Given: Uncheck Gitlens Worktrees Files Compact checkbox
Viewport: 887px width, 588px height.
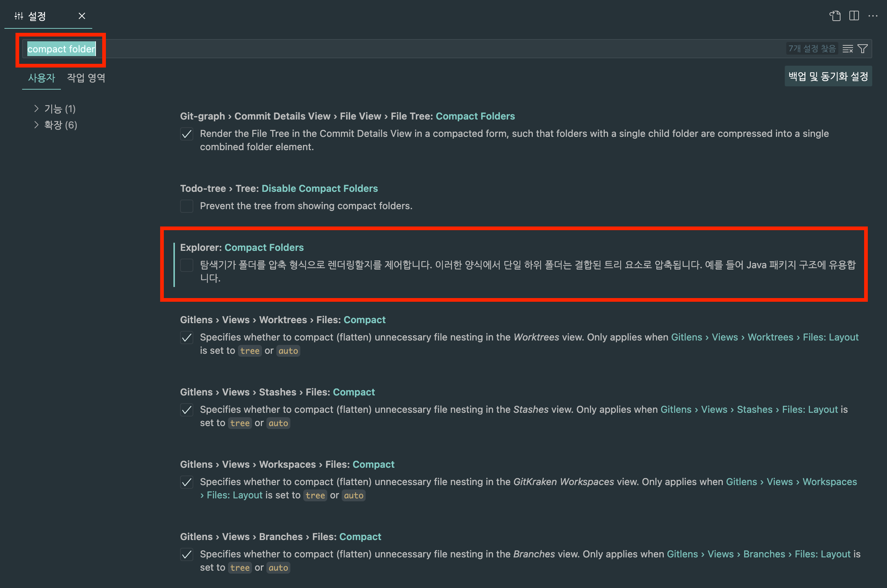Looking at the screenshot, I should [x=186, y=338].
